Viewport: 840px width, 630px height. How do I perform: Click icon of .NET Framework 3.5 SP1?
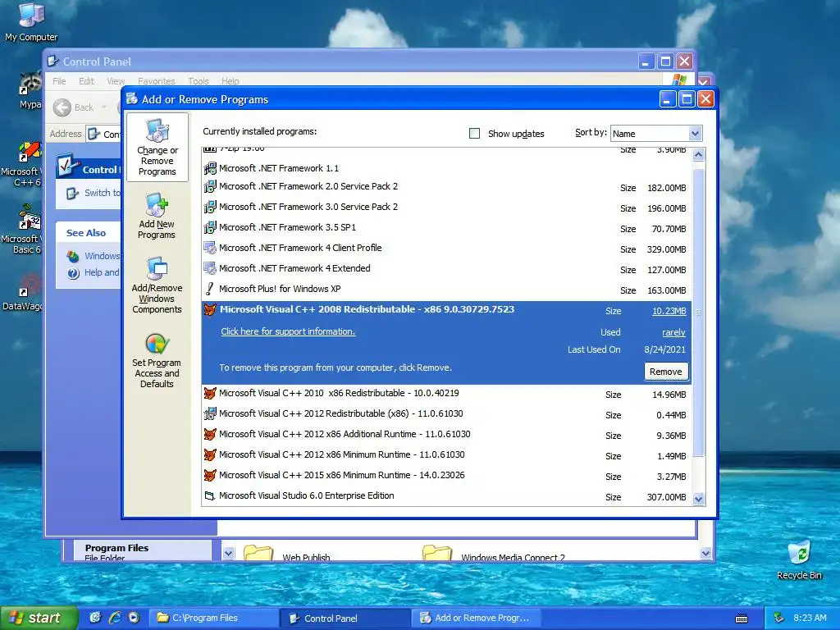[210, 228]
